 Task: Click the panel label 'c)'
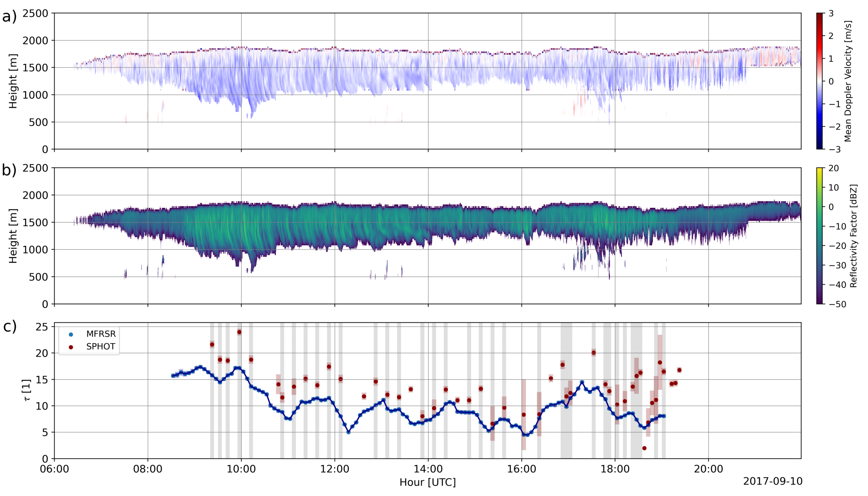coord(10,326)
